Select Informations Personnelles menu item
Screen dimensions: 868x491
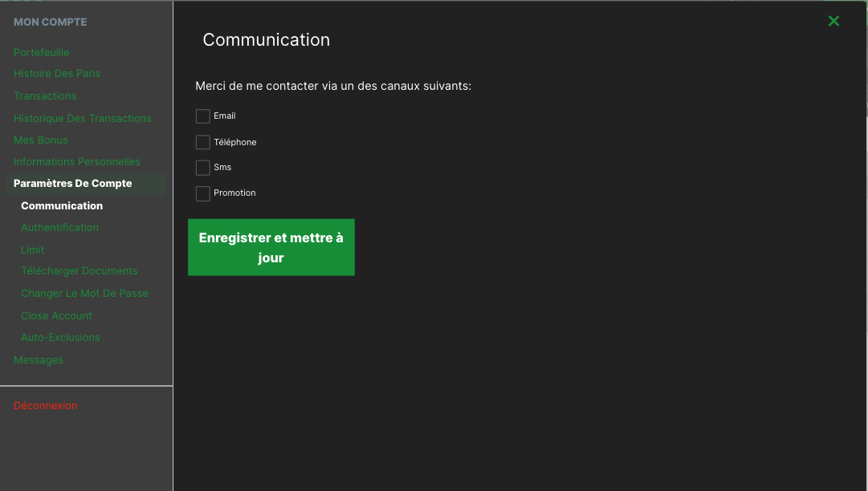coord(77,162)
